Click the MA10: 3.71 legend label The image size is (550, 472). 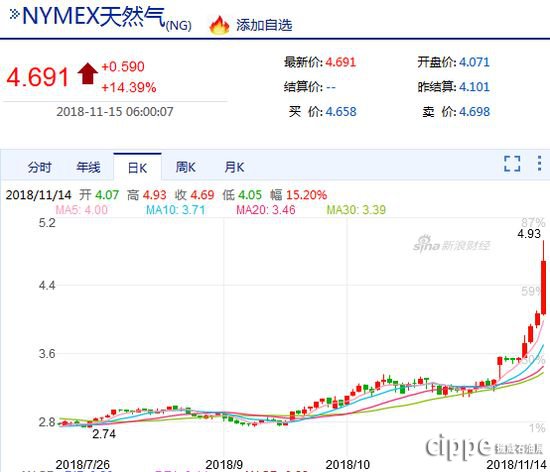click(x=175, y=210)
